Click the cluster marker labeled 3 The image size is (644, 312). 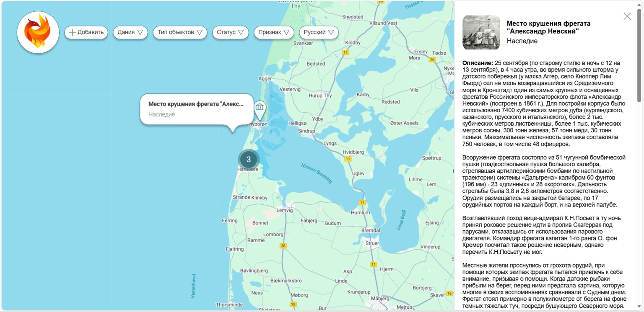click(249, 159)
